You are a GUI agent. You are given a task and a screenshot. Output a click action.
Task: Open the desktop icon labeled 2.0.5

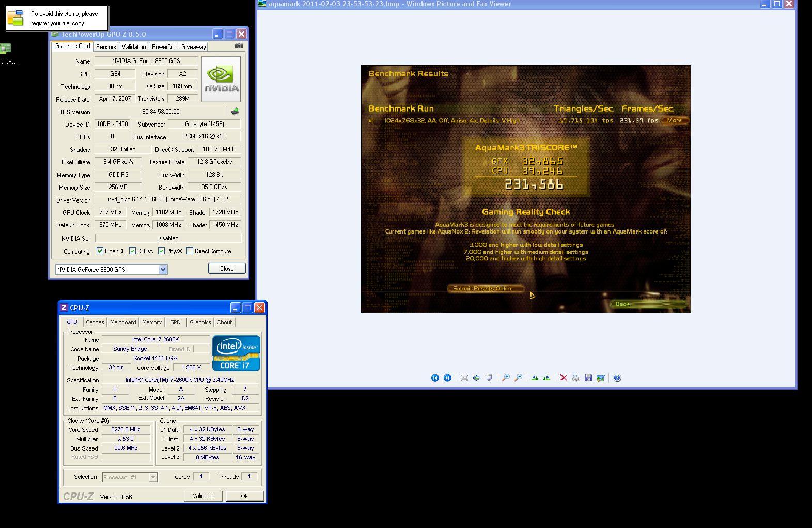point(6,54)
